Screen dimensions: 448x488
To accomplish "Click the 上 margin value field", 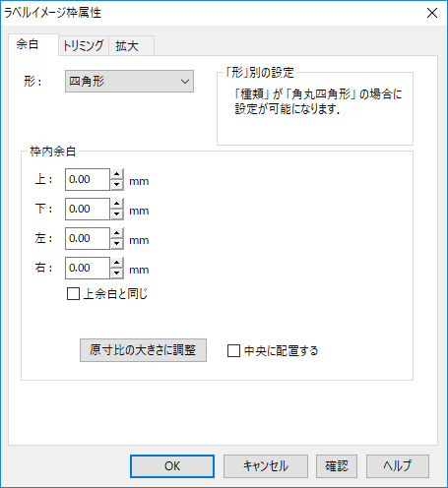I will (x=88, y=179).
